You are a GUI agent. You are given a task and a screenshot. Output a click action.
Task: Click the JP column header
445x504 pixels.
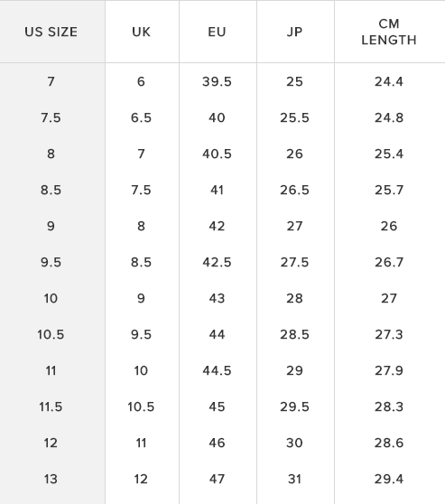pyautogui.click(x=294, y=32)
